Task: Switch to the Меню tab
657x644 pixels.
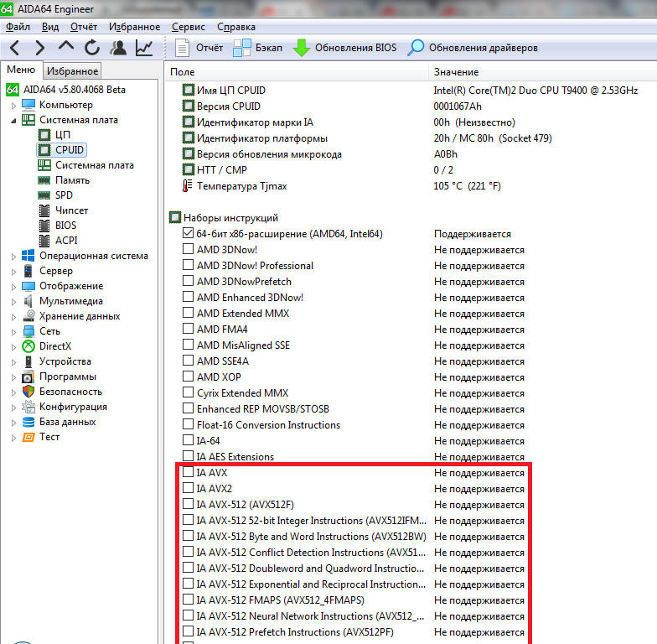Action: (21, 70)
